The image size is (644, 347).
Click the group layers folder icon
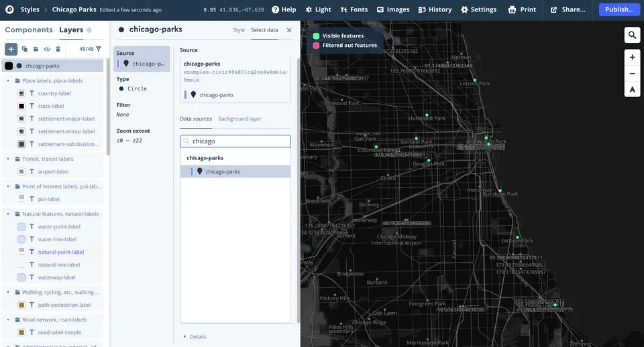click(36, 49)
